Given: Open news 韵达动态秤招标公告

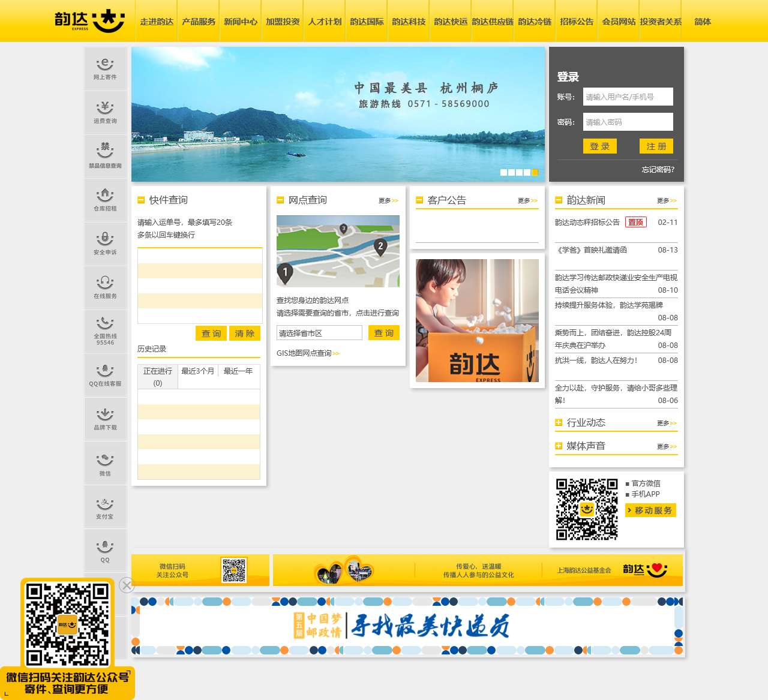Looking at the screenshot, I should pyautogui.click(x=587, y=223).
